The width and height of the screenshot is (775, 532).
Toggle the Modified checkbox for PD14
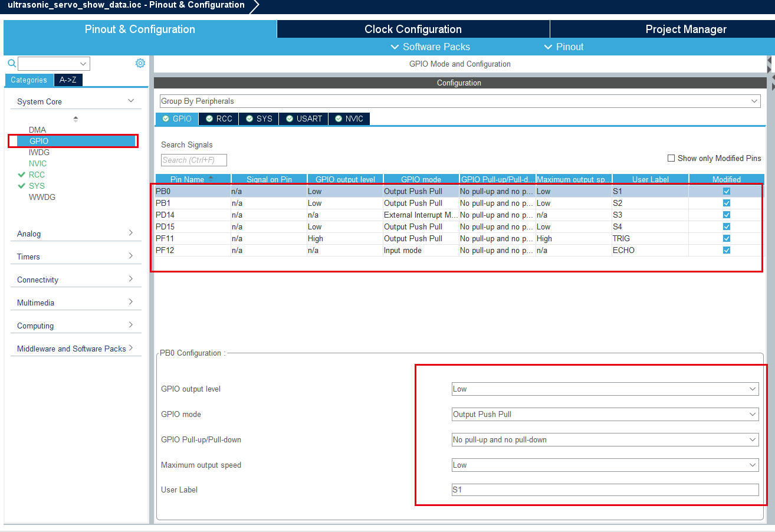click(727, 215)
